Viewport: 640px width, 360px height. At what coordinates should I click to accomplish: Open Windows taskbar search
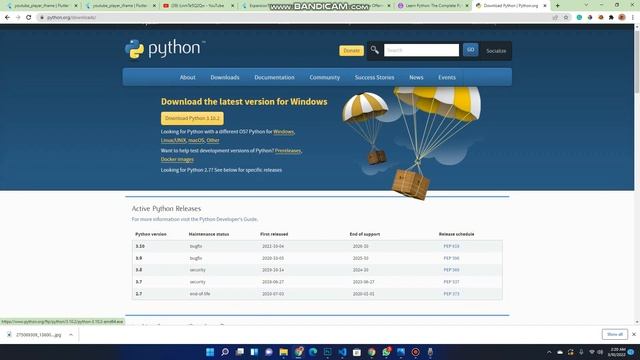(x=225, y=352)
